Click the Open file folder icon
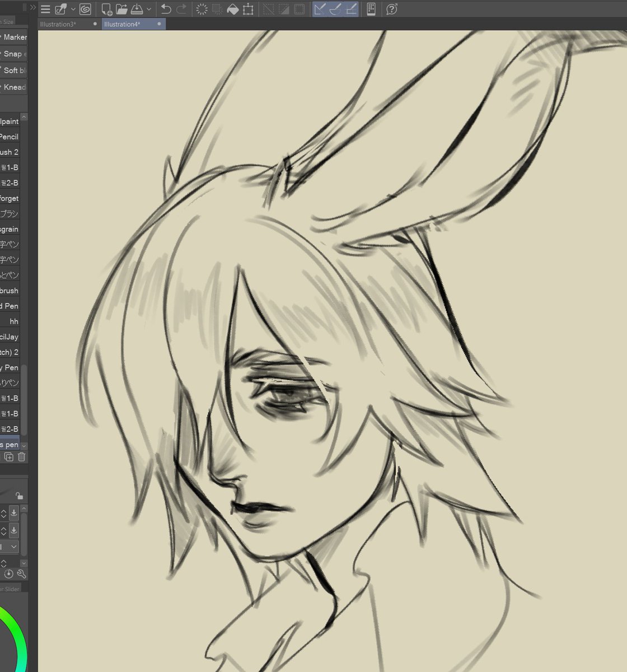The image size is (627, 672). 121,9
